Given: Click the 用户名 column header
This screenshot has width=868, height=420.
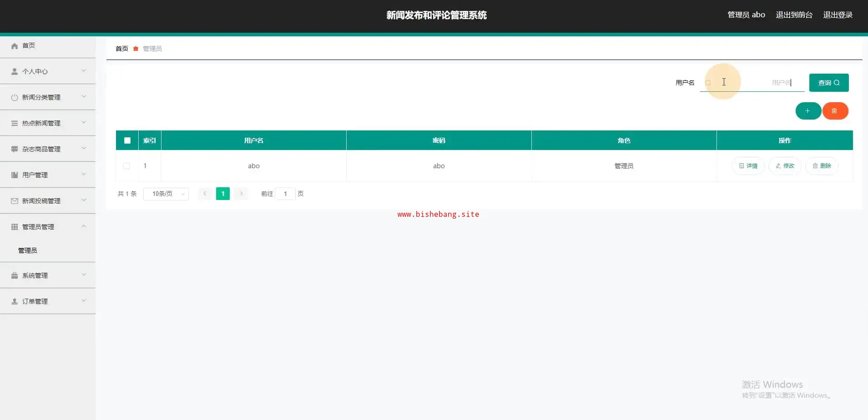Looking at the screenshot, I should (254, 140).
